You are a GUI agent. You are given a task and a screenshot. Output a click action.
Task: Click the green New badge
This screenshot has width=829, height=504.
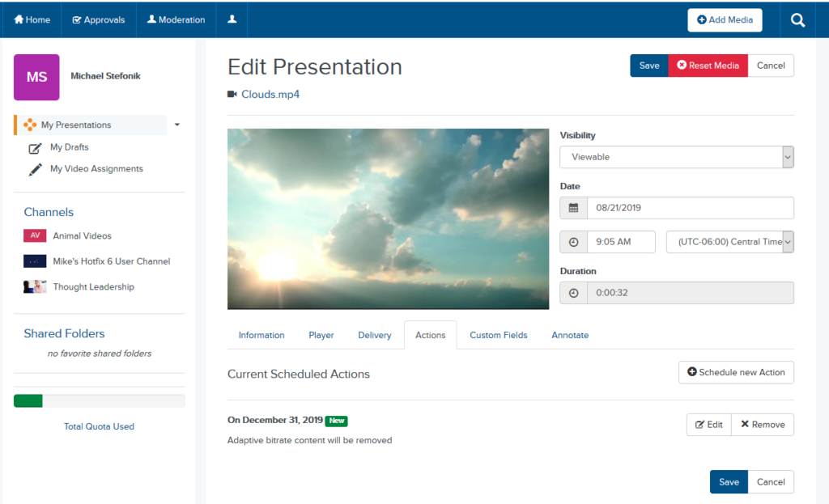coord(336,421)
